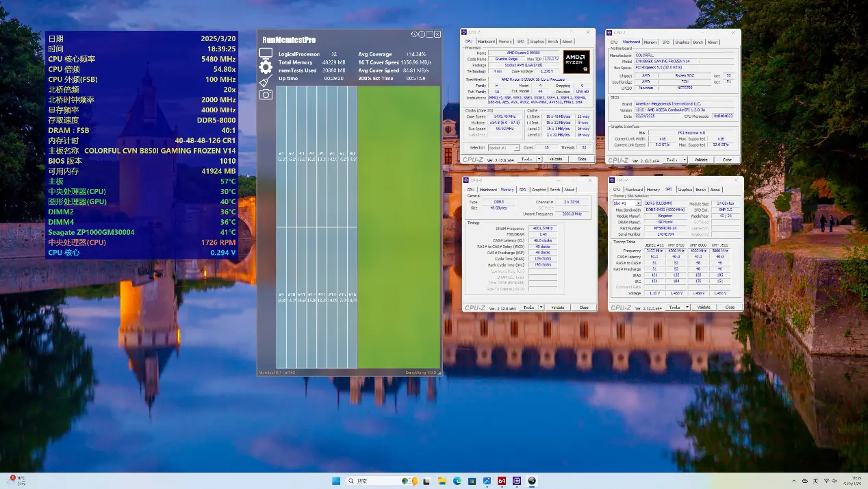Click the monitor icon in RunMemtestPro

coord(266,53)
